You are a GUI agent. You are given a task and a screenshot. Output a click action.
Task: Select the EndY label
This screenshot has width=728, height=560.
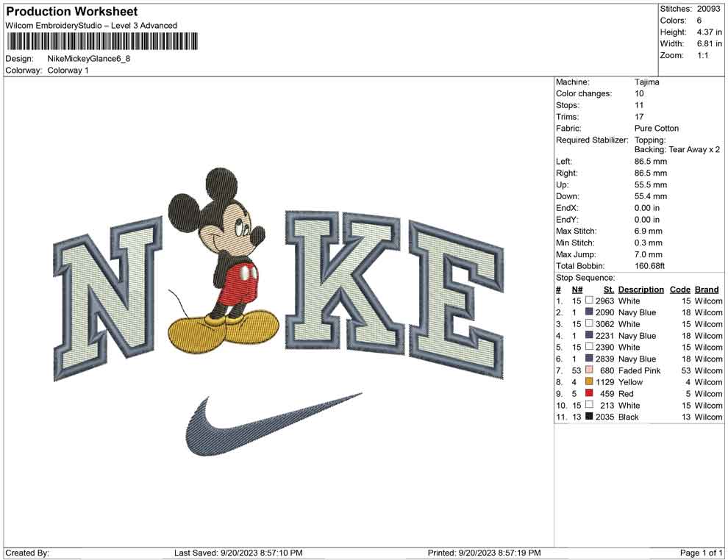pos(567,220)
